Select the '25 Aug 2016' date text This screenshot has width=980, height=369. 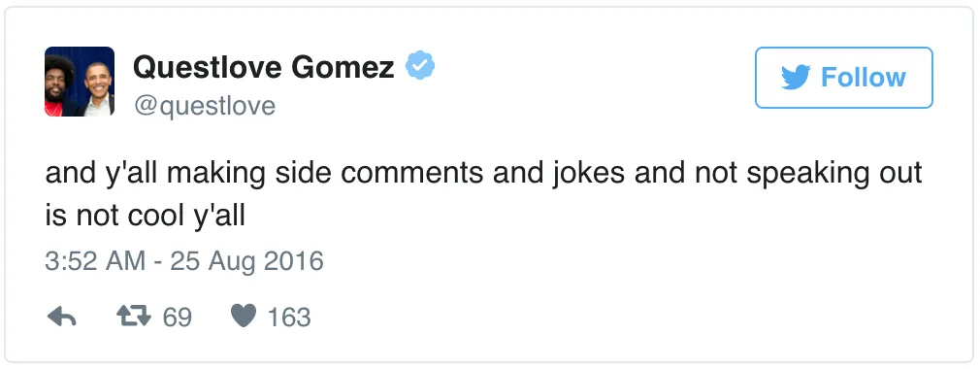pos(246,261)
